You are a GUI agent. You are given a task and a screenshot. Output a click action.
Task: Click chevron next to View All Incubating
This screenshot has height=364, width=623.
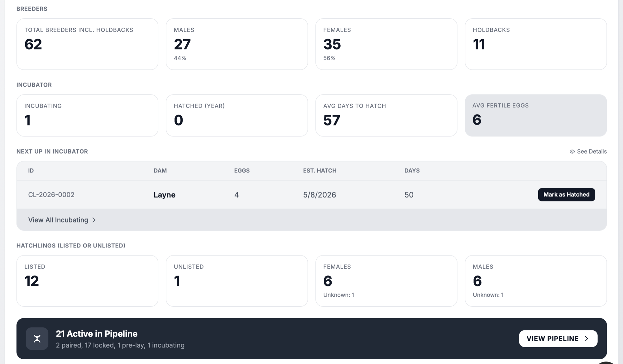click(x=94, y=220)
